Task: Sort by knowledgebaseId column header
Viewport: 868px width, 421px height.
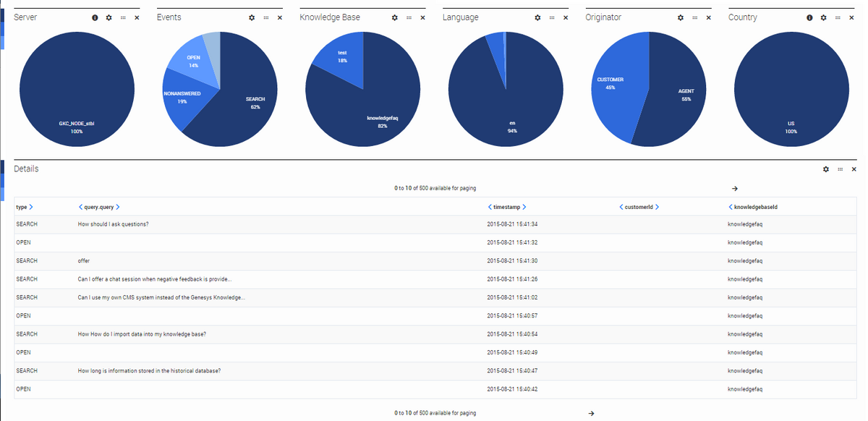Action: (754, 207)
